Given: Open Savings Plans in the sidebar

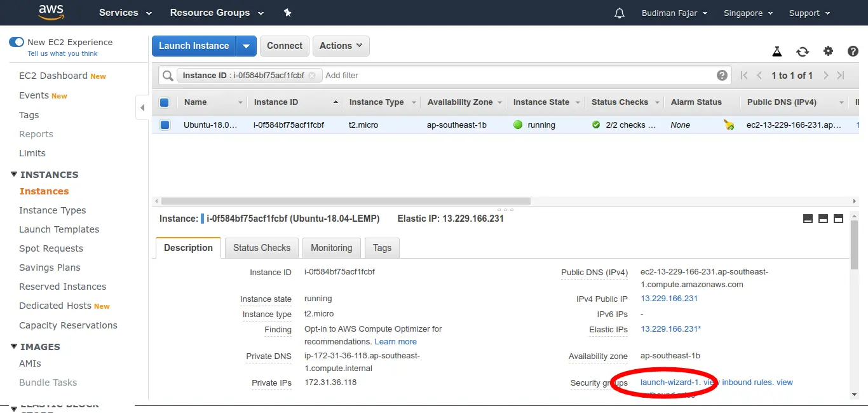Looking at the screenshot, I should point(50,267).
